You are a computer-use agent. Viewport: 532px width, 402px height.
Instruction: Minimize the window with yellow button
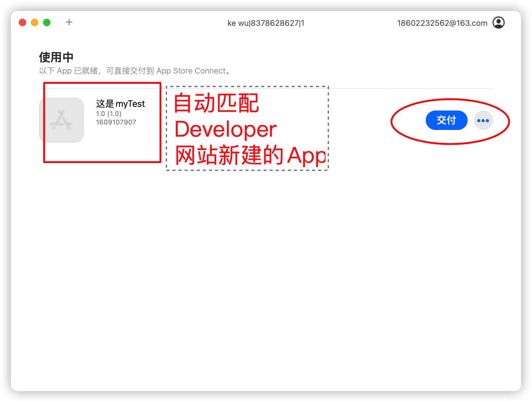(35, 22)
